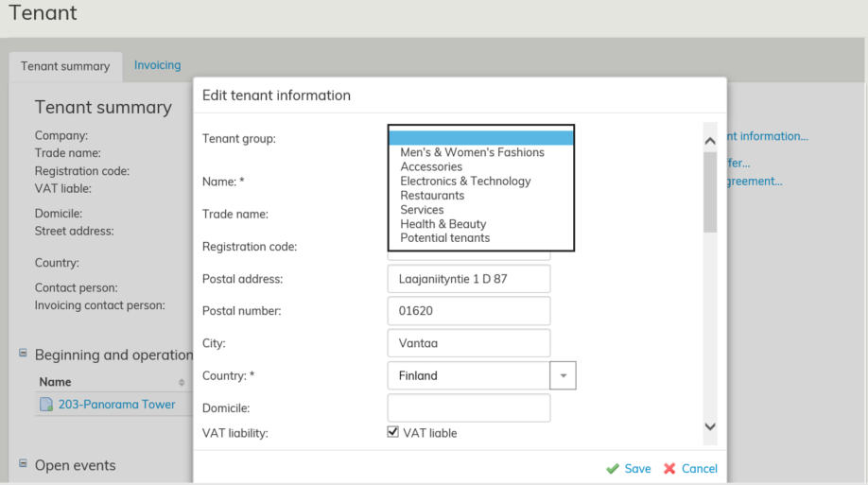Switch to the Invoicing tab
This screenshot has height=485, width=868.
(x=157, y=65)
